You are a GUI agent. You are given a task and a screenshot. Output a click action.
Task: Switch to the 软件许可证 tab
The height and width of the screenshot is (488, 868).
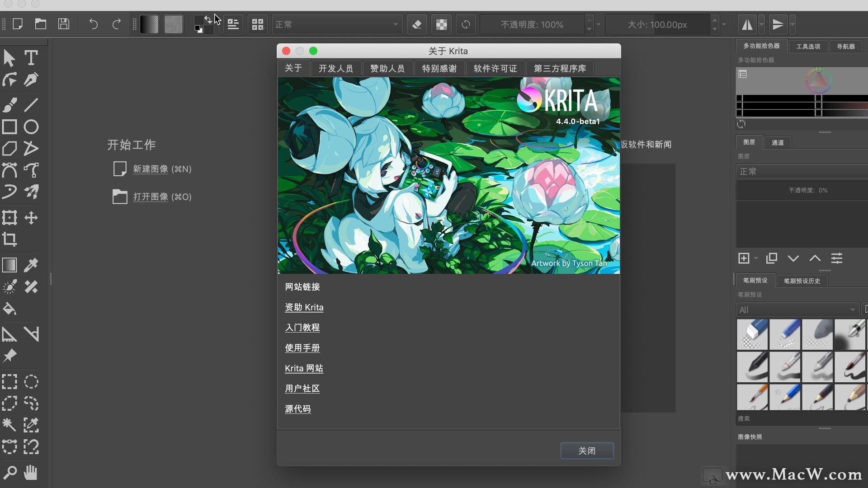point(495,68)
